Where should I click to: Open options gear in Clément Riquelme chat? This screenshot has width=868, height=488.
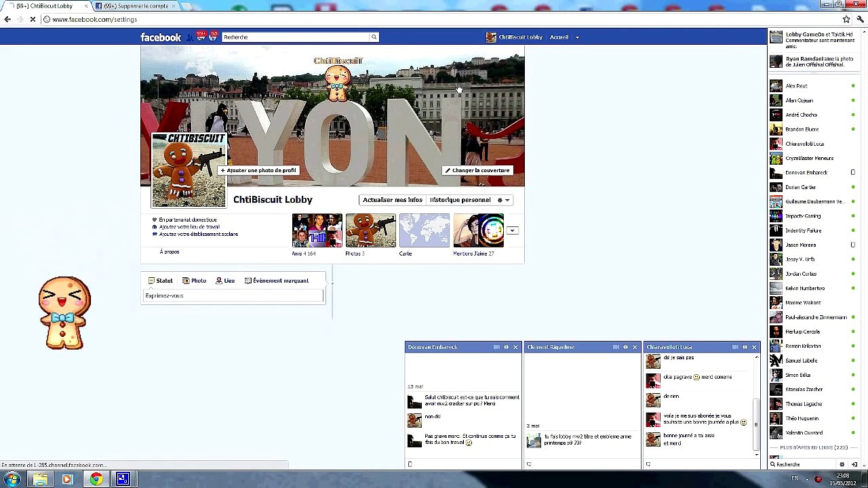tap(625, 347)
